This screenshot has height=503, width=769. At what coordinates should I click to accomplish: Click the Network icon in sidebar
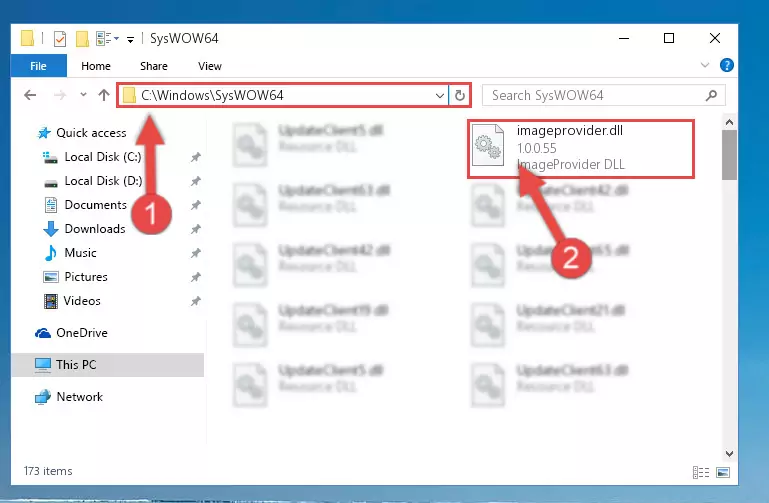pos(43,397)
